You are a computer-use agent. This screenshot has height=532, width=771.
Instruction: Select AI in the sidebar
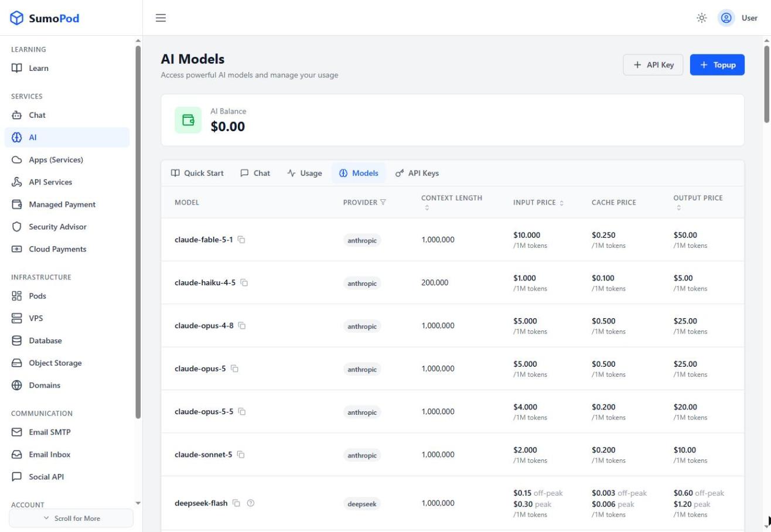(67, 138)
